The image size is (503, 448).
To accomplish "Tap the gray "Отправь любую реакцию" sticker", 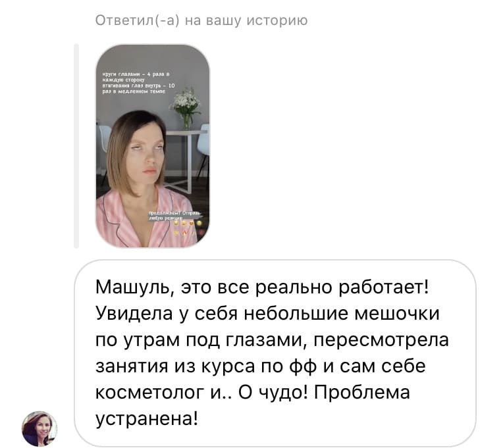I will pos(174,216).
